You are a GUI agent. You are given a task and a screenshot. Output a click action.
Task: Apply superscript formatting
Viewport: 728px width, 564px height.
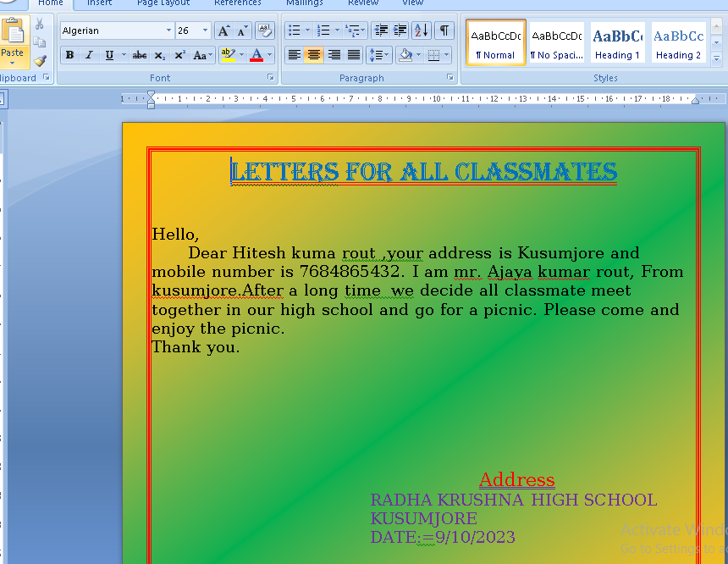tap(179, 56)
